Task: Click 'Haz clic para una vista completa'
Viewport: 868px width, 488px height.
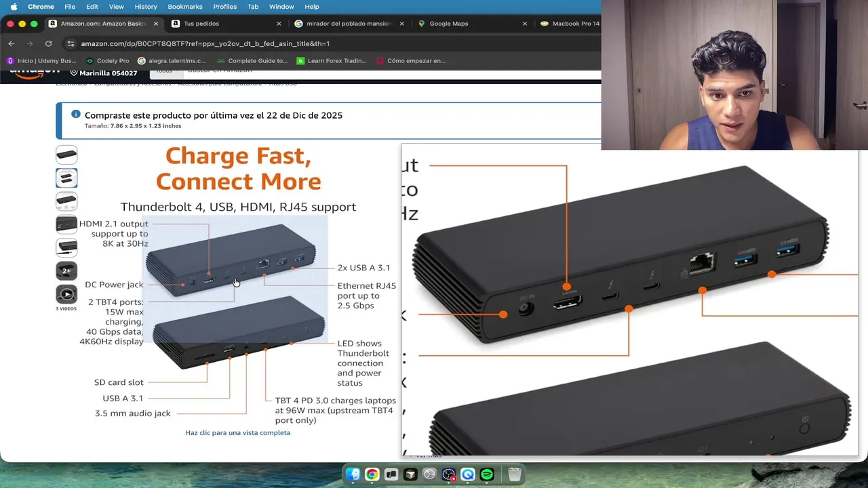Action: [237, 432]
